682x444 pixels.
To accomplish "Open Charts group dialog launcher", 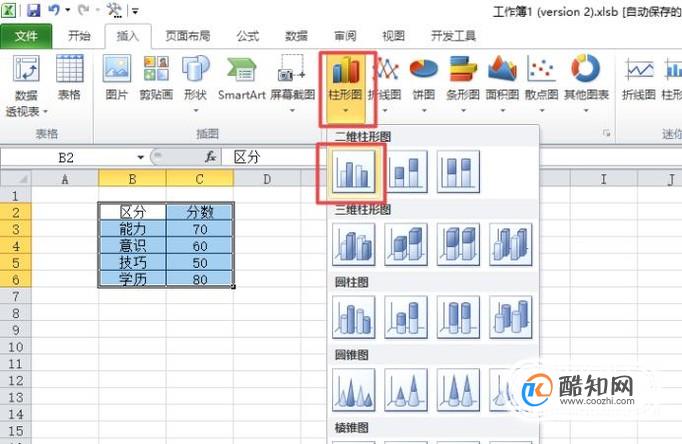I will (x=607, y=133).
